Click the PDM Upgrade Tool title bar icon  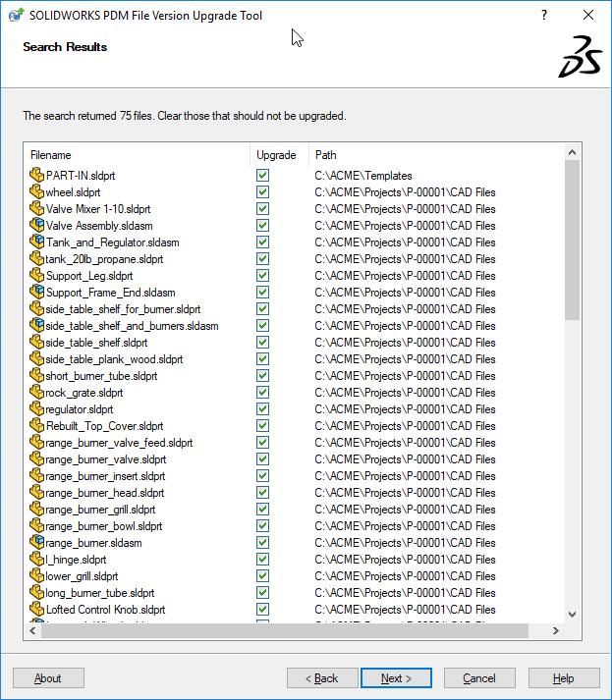pyautogui.click(x=16, y=15)
